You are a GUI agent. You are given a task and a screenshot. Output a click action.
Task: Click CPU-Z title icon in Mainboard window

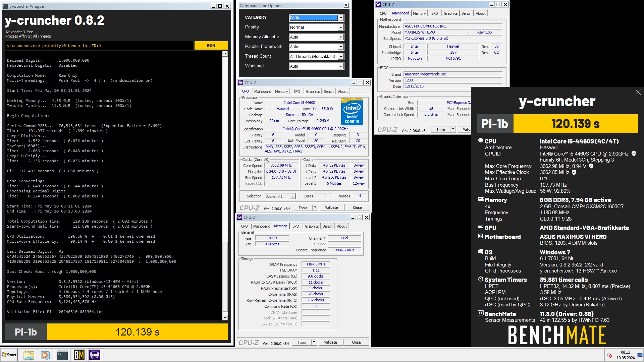click(x=378, y=4)
